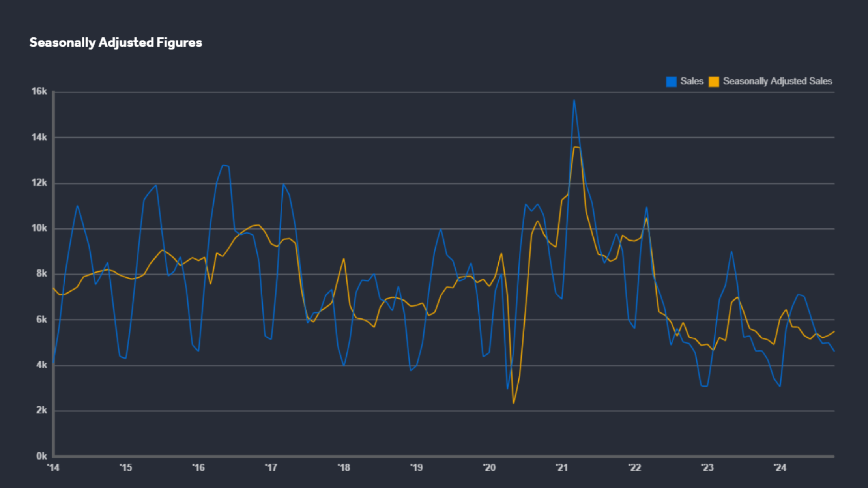
Task: Click the 10k y-axis label
Action: (39, 228)
